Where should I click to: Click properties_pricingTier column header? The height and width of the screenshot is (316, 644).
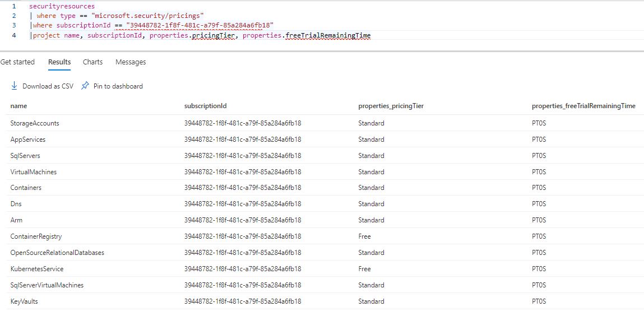click(391, 106)
